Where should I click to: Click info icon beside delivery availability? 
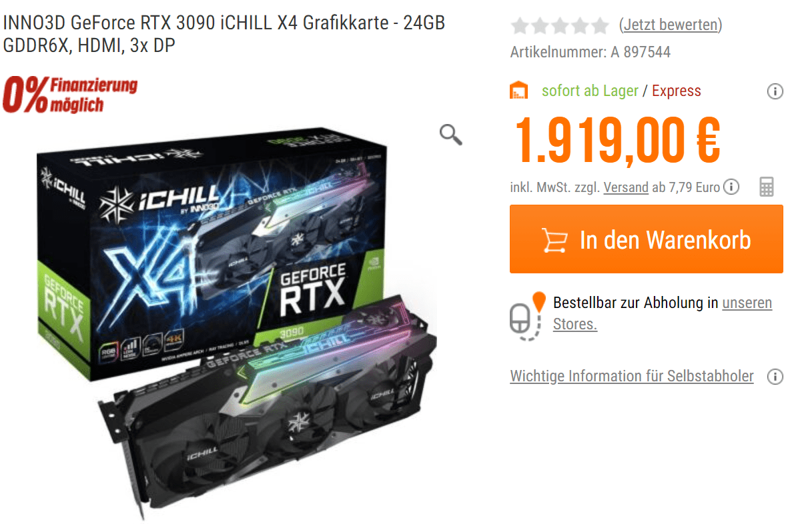(x=775, y=91)
